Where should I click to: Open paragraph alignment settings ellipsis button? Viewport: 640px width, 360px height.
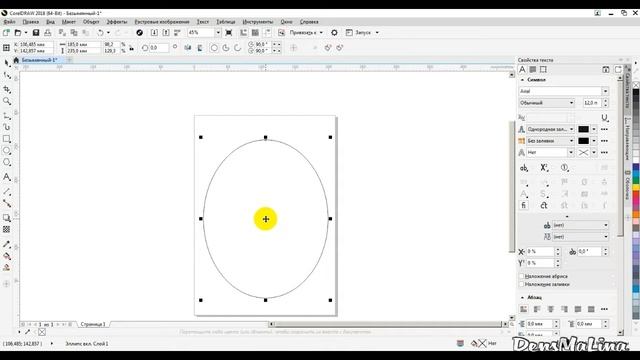coord(604,309)
